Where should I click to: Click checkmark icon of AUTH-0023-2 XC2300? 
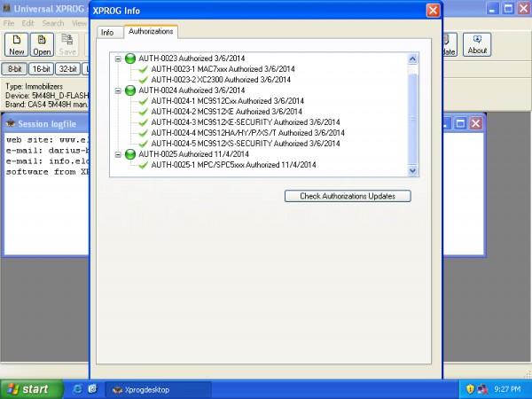(143, 80)
